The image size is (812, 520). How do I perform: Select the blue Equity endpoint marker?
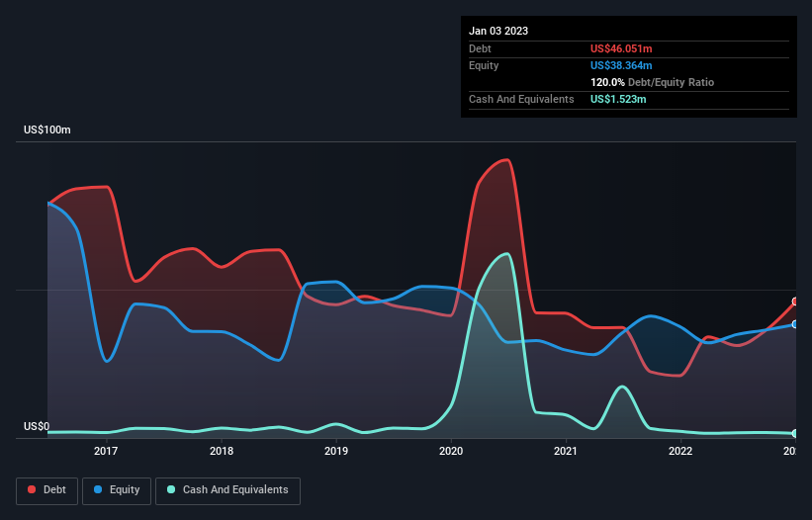(795, 324)
